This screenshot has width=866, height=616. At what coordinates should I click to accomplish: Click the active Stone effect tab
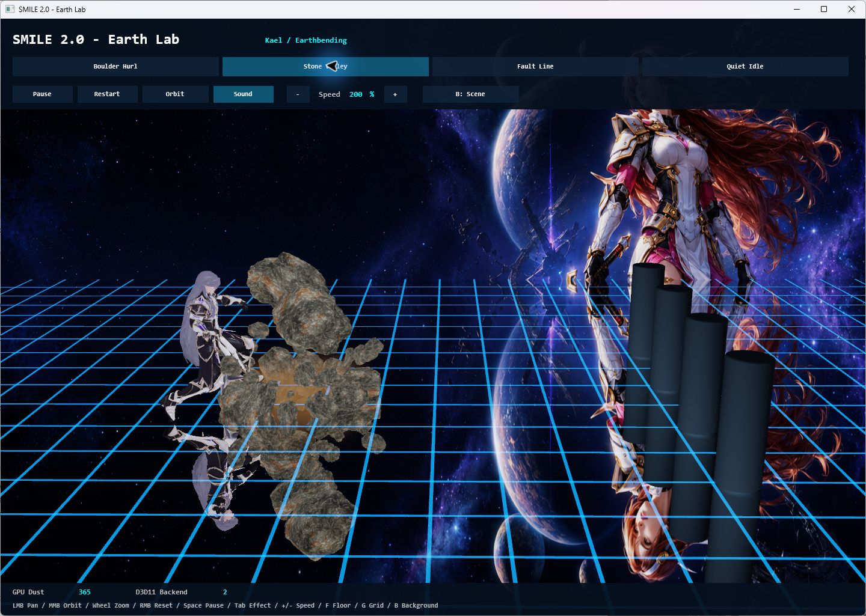(x=325, y=67)
